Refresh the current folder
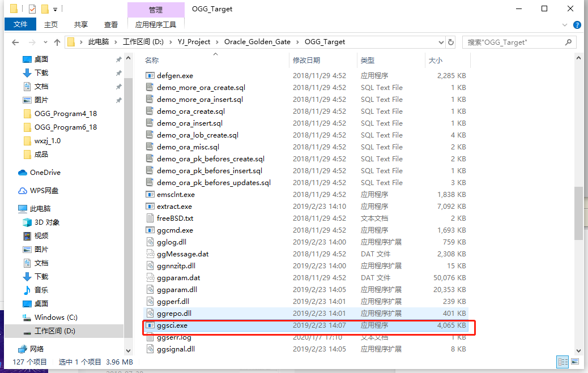Image resolution: width=588 pixels, height=373 pixels. [x=451, y=42]
